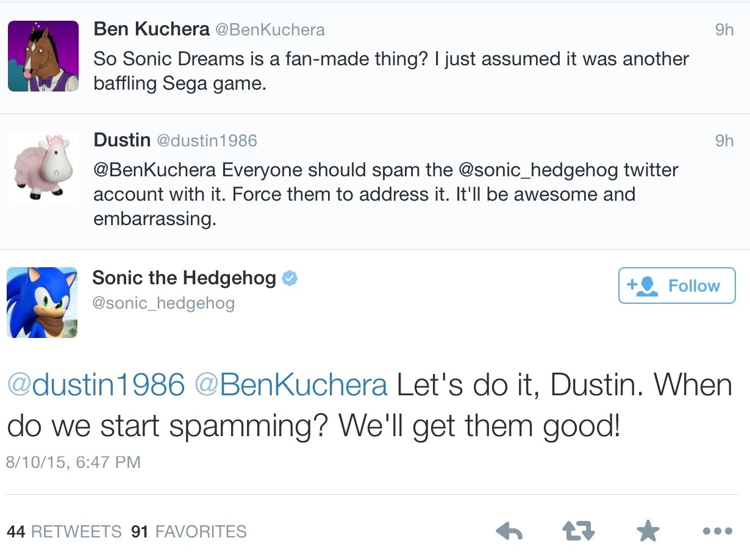Open Ben Kuchera's horse avatar
Viewport: 750px width, 560px height.
pyautogui.click(x=43, y=56)
